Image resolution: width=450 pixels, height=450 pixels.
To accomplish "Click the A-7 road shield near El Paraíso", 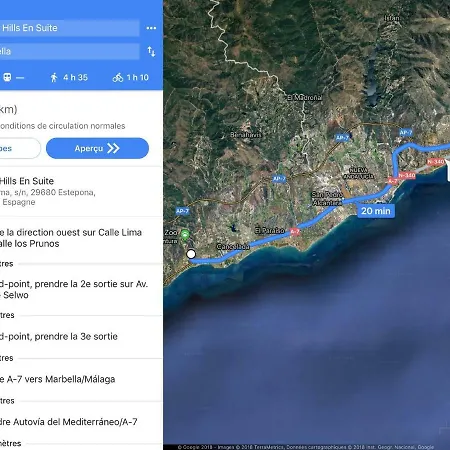I will point(294,231).
